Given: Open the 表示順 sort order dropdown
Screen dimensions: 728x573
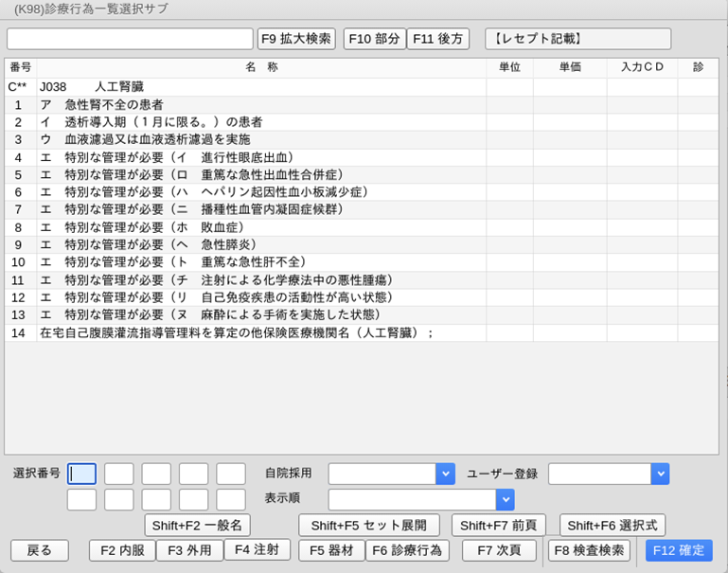Looking at the screenshot, I should [x=505, y=500].
